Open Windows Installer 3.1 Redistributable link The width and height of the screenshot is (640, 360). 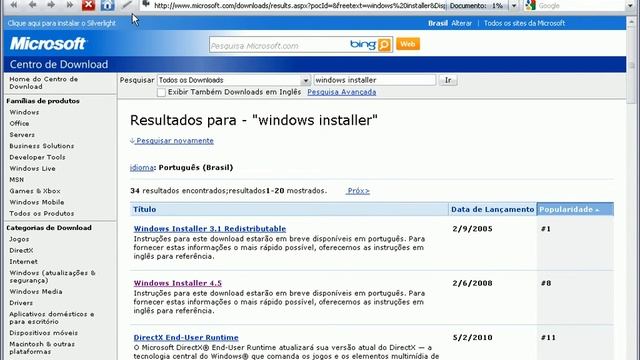210,229
